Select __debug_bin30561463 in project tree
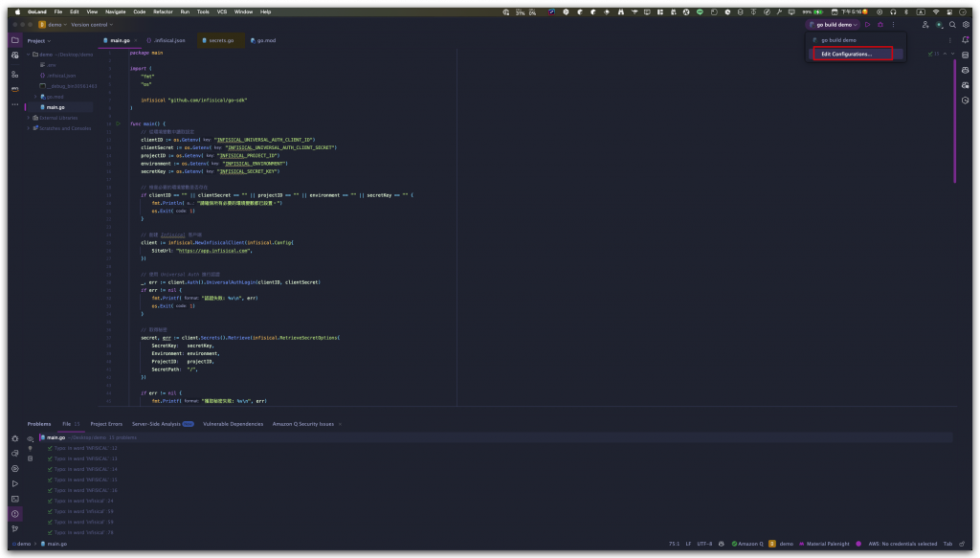 coord(68,86)
